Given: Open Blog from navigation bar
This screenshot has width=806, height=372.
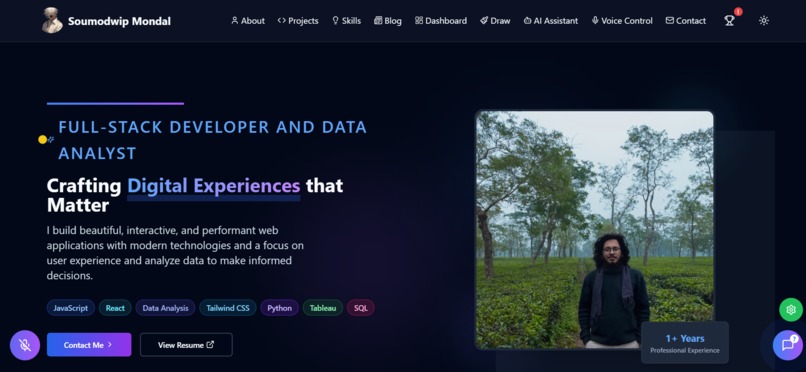Looking at the screenshot, I should click(x=388, y=21).
